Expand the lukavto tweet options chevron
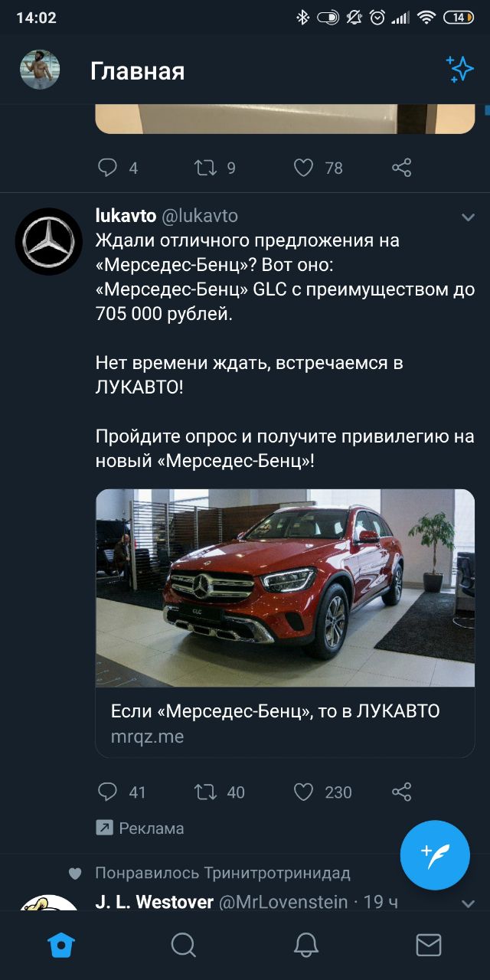Viewport: 490px width, 980px height. coord(468,217)
